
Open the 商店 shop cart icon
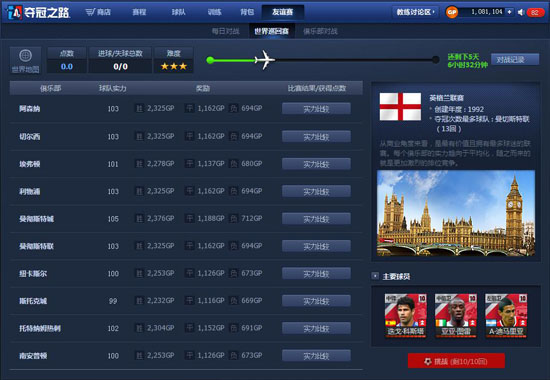(90, 12)
